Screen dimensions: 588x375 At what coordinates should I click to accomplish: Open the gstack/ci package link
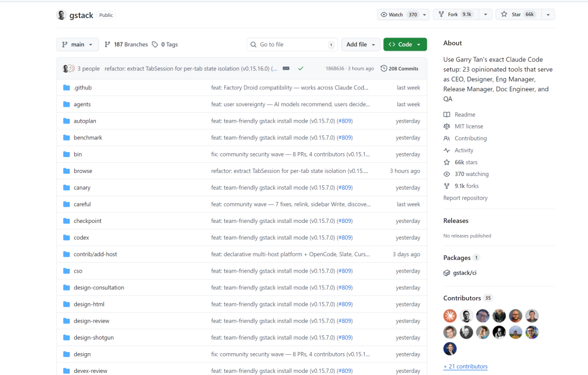point(461,273)
